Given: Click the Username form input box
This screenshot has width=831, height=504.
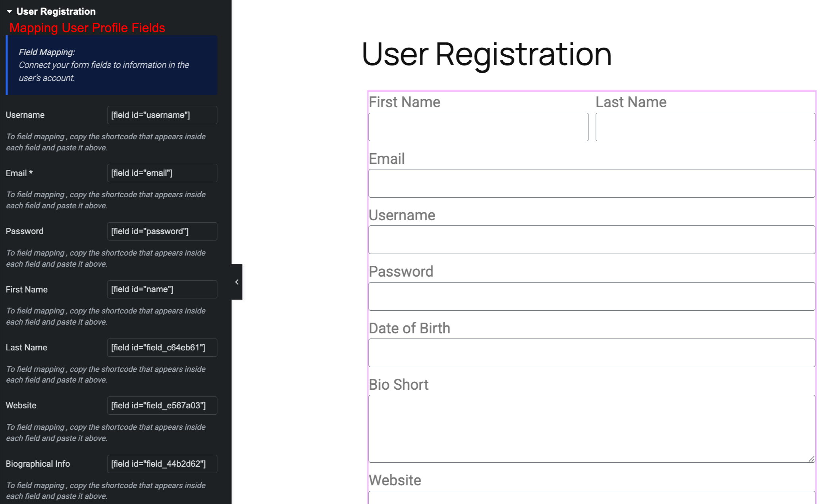Looking at the screenshot, I should pyautogui.click(x=591, y=240).
